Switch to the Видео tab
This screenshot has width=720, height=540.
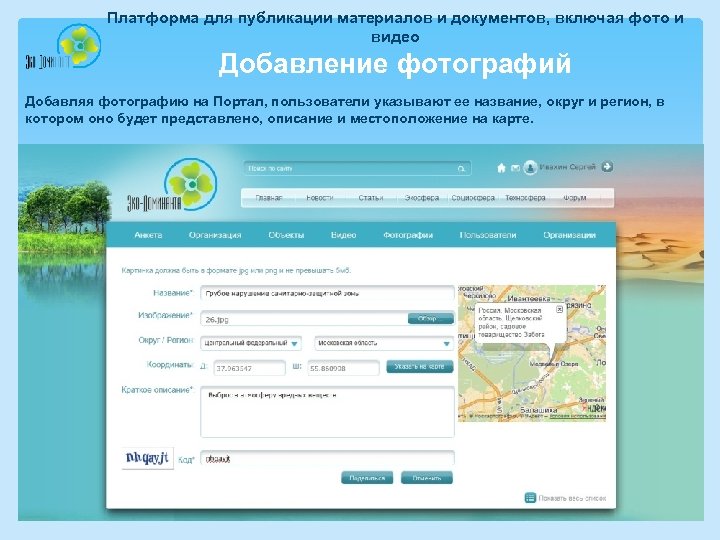tap(343, 235)
